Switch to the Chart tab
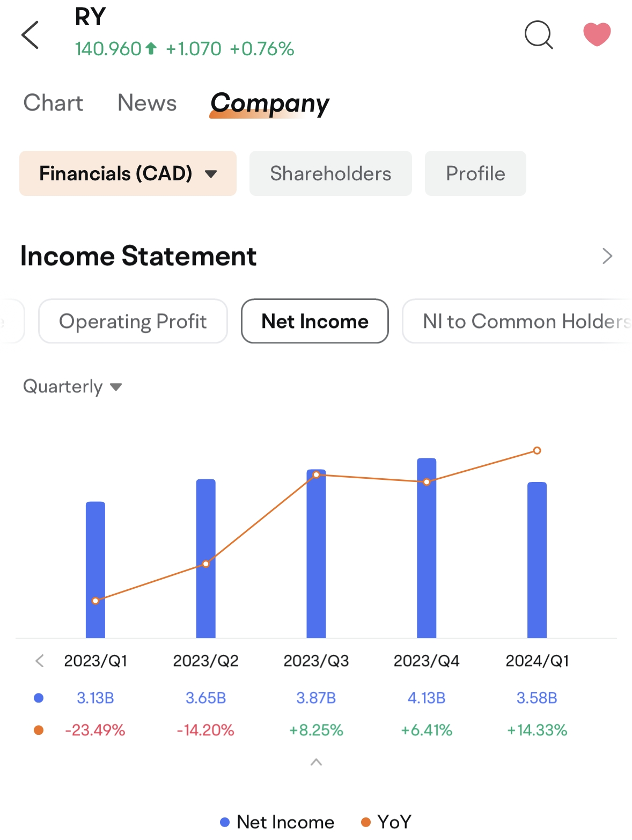 pyautogui.click(x=53, y=103)
